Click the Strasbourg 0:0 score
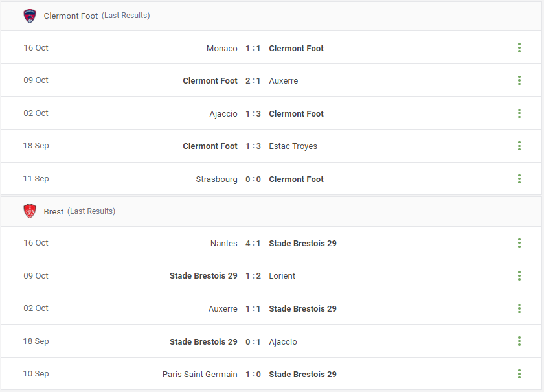This screenshot has width=544, height=392. [x=253, y=179]
